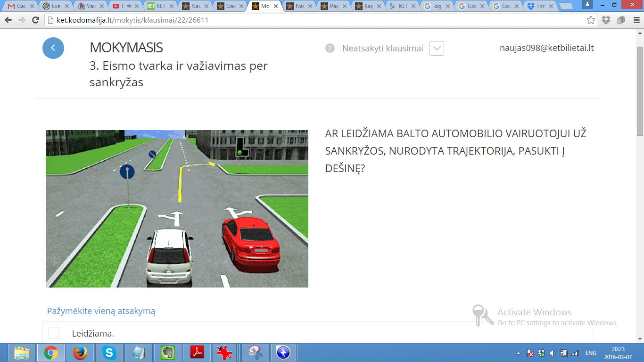Launch Skype from the taskbar
This screenshot has width=644, height=362.
(x=109, y=353)
